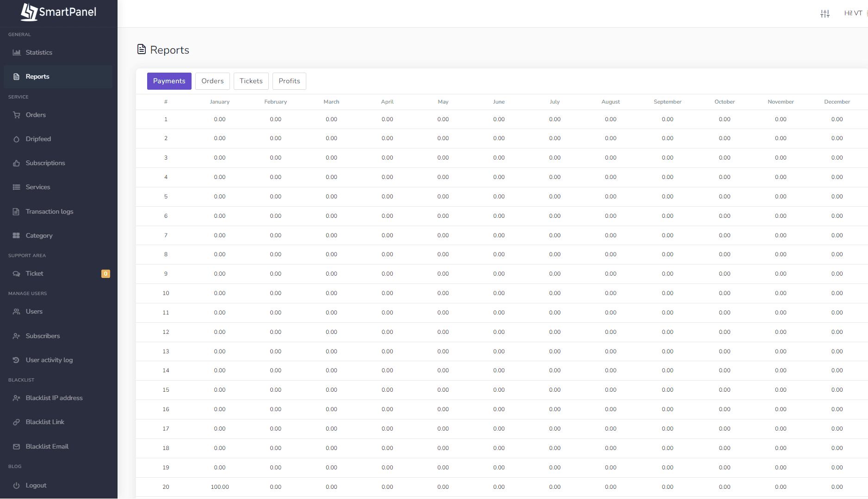Click the Orders shopping cart icon
This screenshot has height=499, width=868.
[x=17, y=115]
